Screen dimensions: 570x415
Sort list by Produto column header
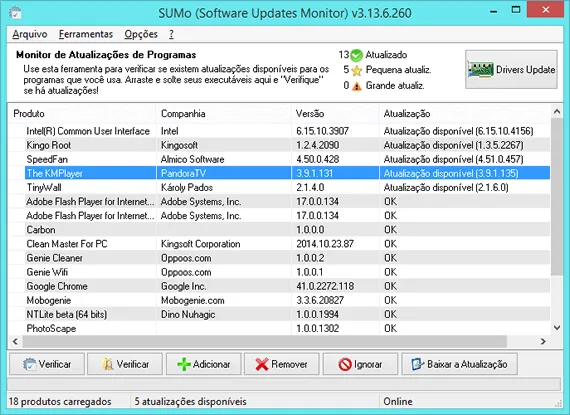[82, 114]
